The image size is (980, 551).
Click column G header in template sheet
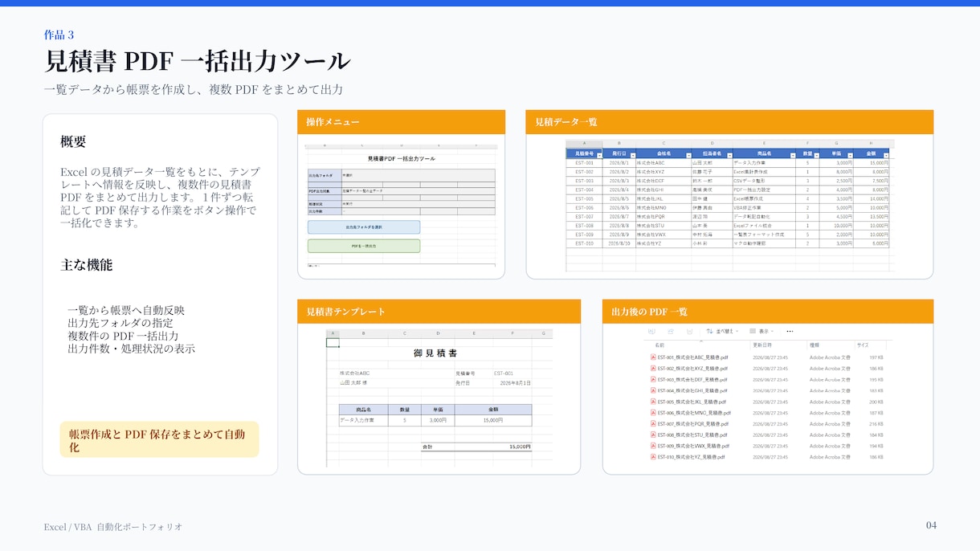(543, 333)
